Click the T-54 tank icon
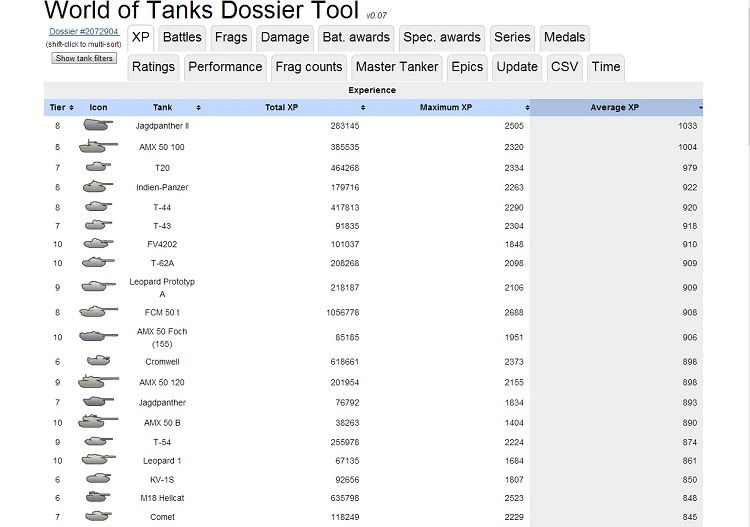 98,441
